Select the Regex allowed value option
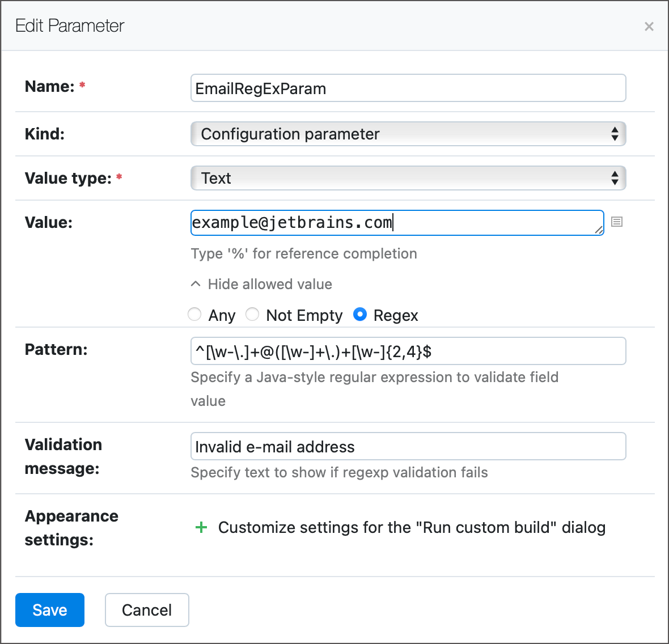Screen dimensions: 669x644 (x=360, y=315)
